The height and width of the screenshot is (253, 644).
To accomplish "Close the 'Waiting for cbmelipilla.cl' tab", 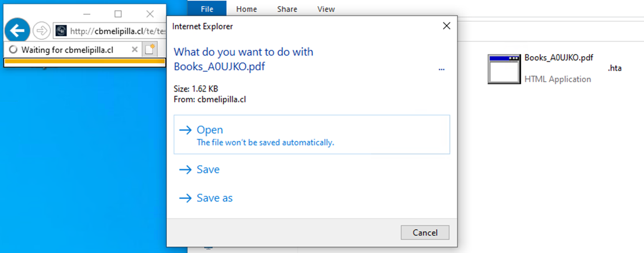I will pos(135,50).
